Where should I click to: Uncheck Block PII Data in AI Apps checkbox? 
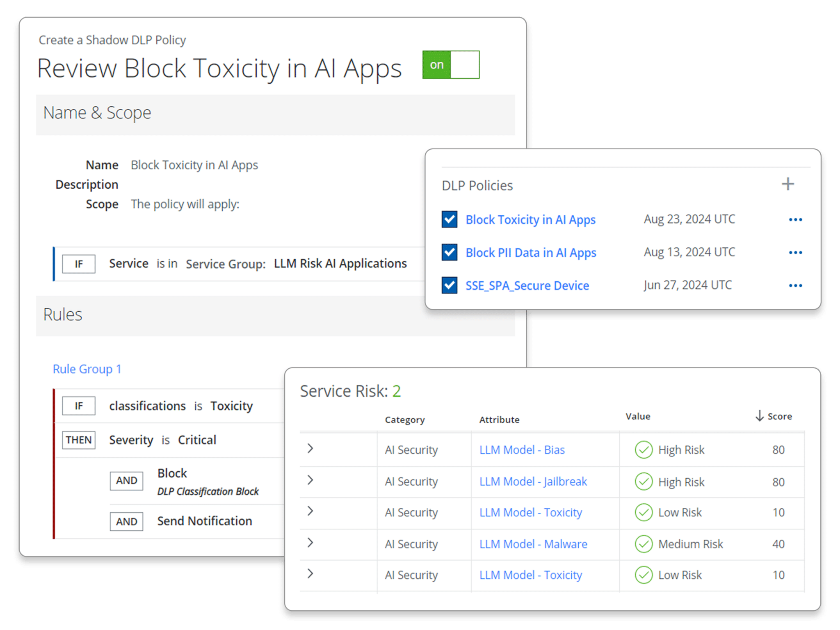pyautogui.click(x=450, y=252)
